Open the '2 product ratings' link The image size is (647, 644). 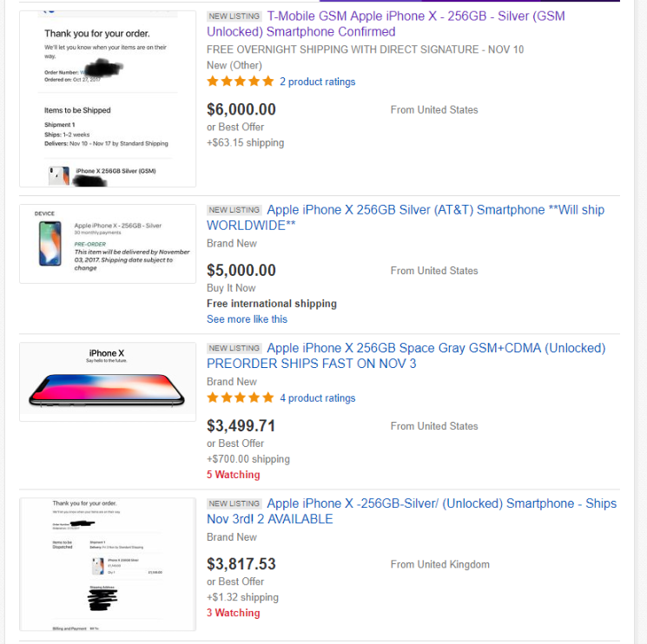pos(317,82)
